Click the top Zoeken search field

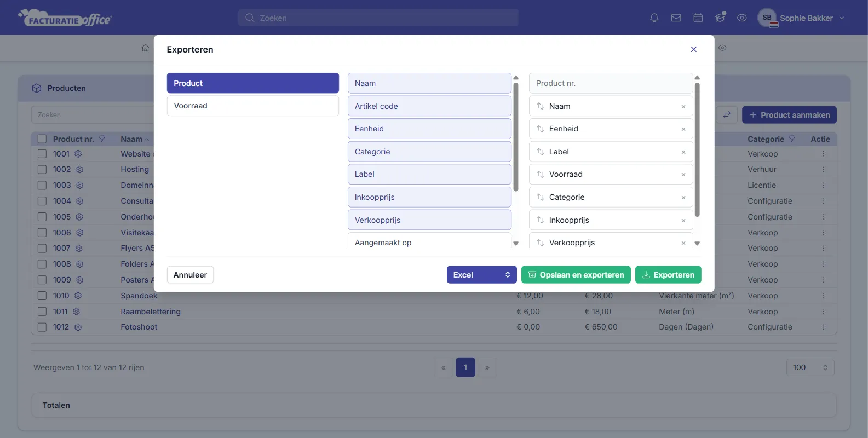tap(378, 18)
